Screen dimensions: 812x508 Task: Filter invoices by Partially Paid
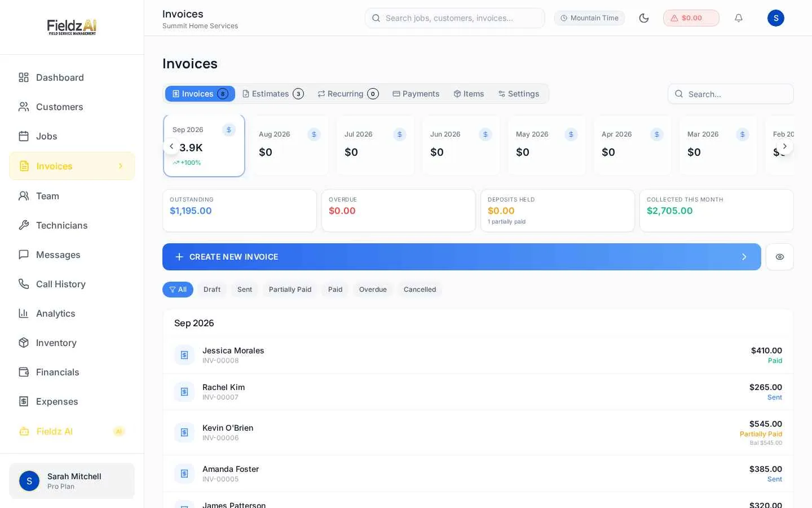coord(290,290)
